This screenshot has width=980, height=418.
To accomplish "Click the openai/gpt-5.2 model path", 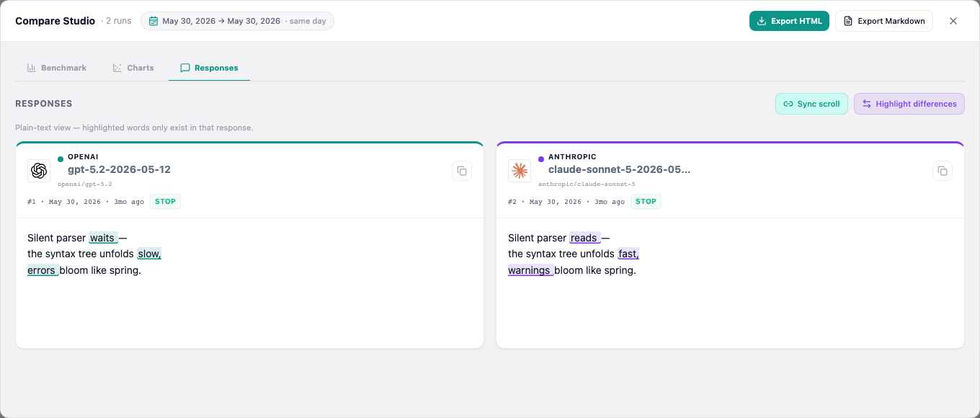I will coord(85,184).
